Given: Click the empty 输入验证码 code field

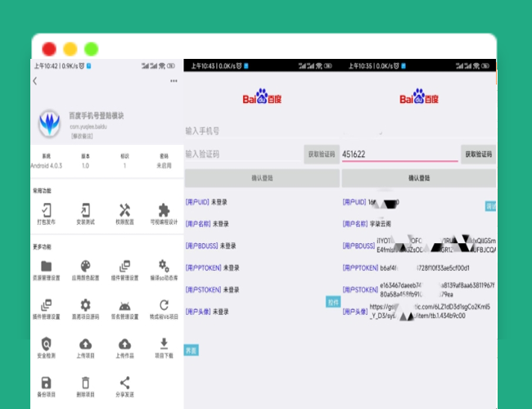Looking at the screenshot, I should [x=243, y=155].
